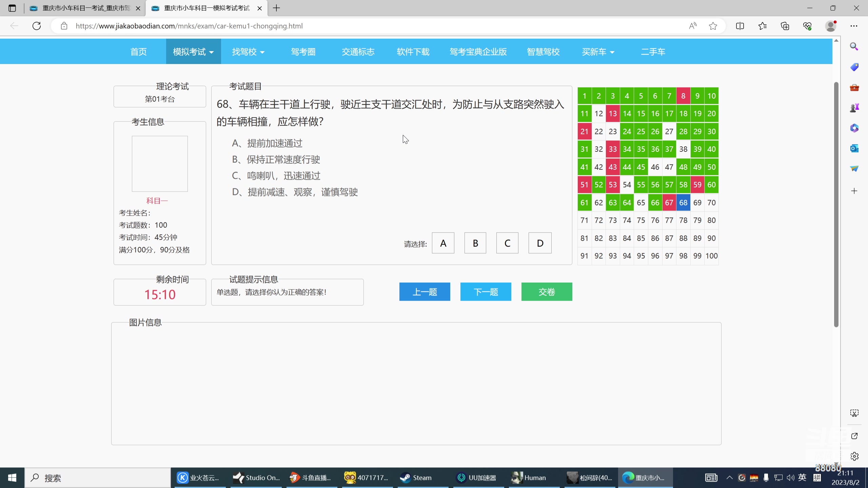Viewport: 868px width, 488px height.
Task: Open the split screen icon in toolbar
Action: 739,26
